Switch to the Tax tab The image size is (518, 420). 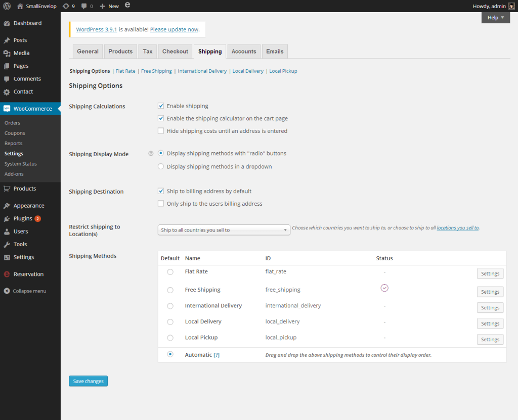tap(148, 52)
